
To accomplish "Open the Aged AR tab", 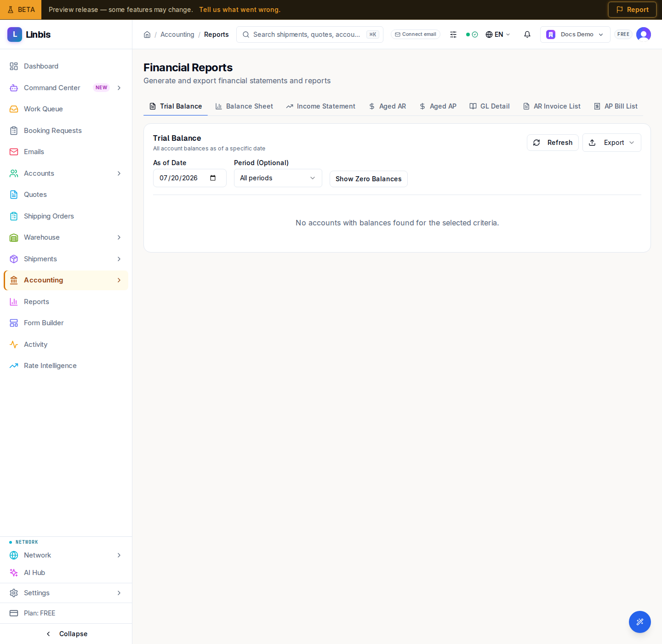I will 388,106.
